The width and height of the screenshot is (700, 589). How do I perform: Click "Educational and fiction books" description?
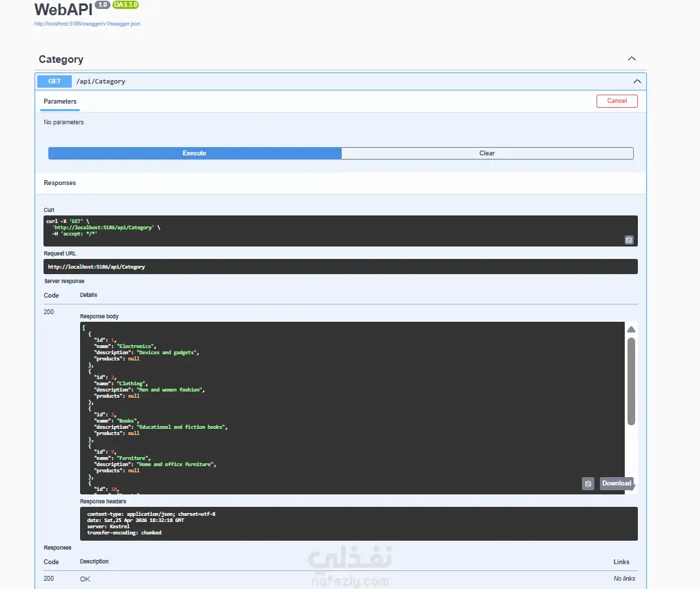point(181,427)
